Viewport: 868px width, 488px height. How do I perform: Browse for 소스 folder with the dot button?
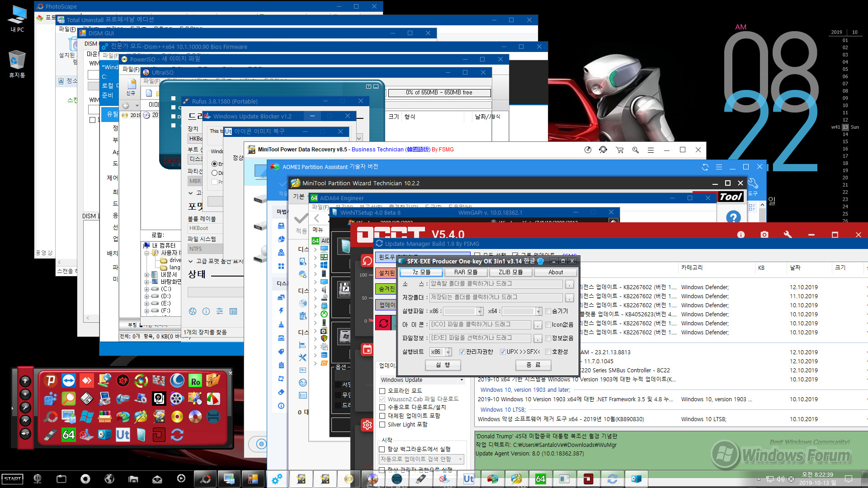[570, 284]
